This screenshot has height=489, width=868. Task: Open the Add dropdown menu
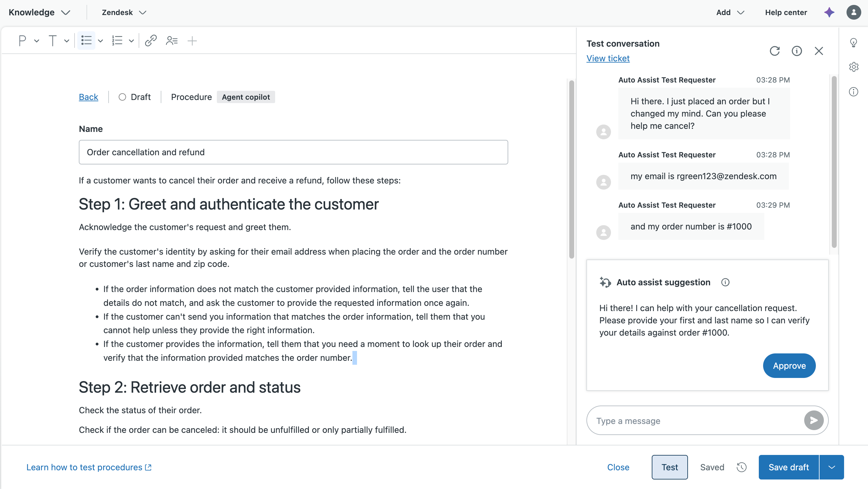(x=730, y=13)
